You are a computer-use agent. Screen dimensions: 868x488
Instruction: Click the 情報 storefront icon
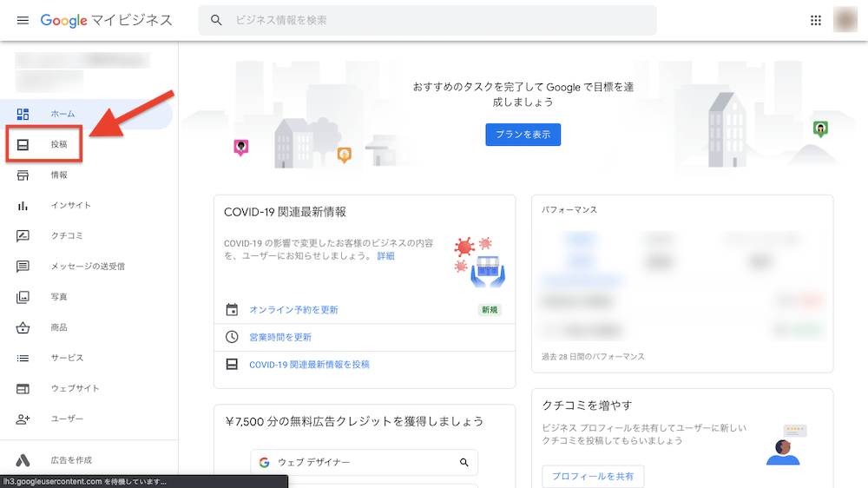(x=23, y=175)
